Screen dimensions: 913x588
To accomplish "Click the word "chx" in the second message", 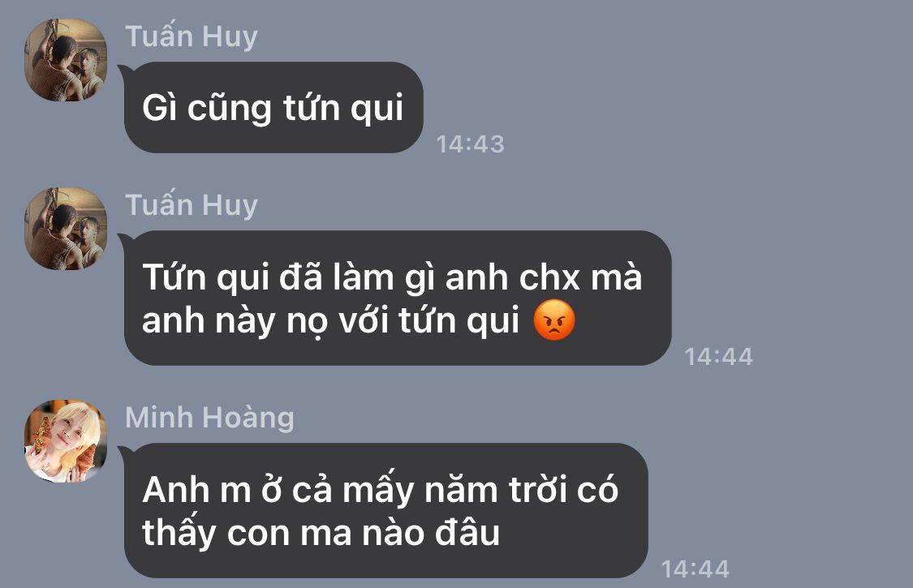I will (x=549, y=277).
